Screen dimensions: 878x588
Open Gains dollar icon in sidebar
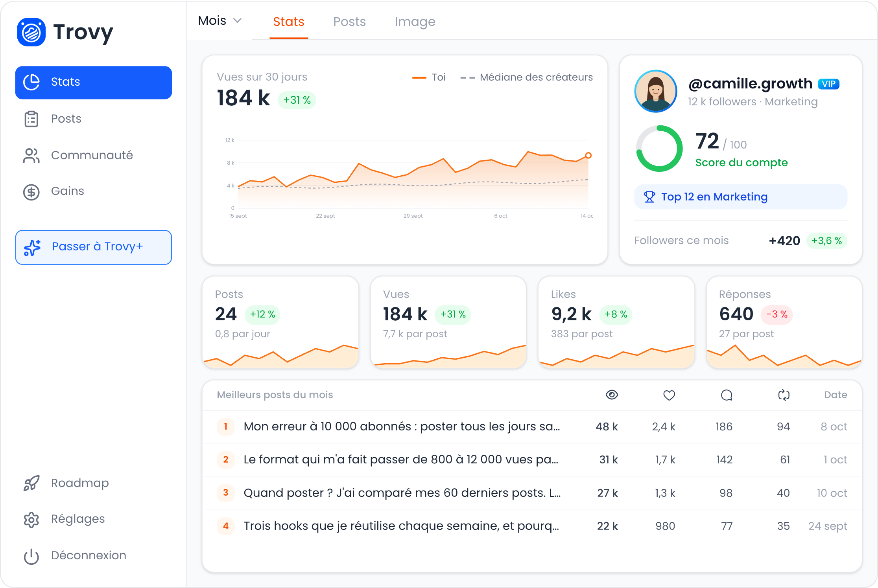coord(31,192)
